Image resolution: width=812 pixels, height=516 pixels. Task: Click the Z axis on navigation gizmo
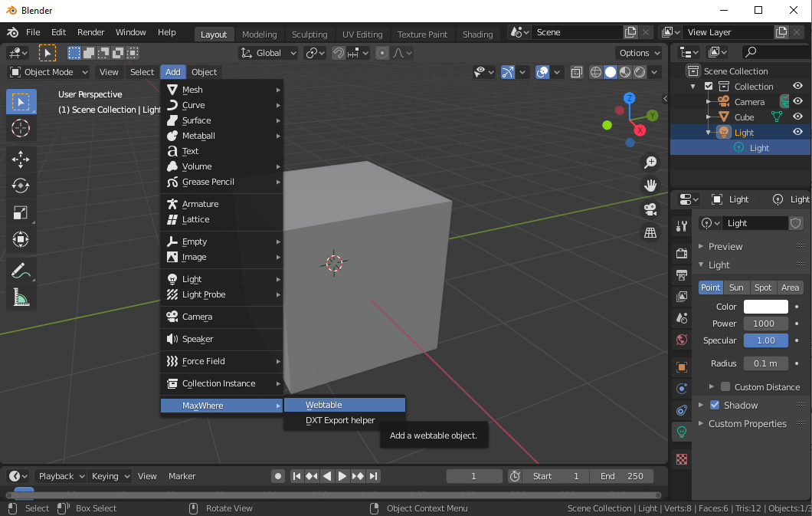point(629,98)
